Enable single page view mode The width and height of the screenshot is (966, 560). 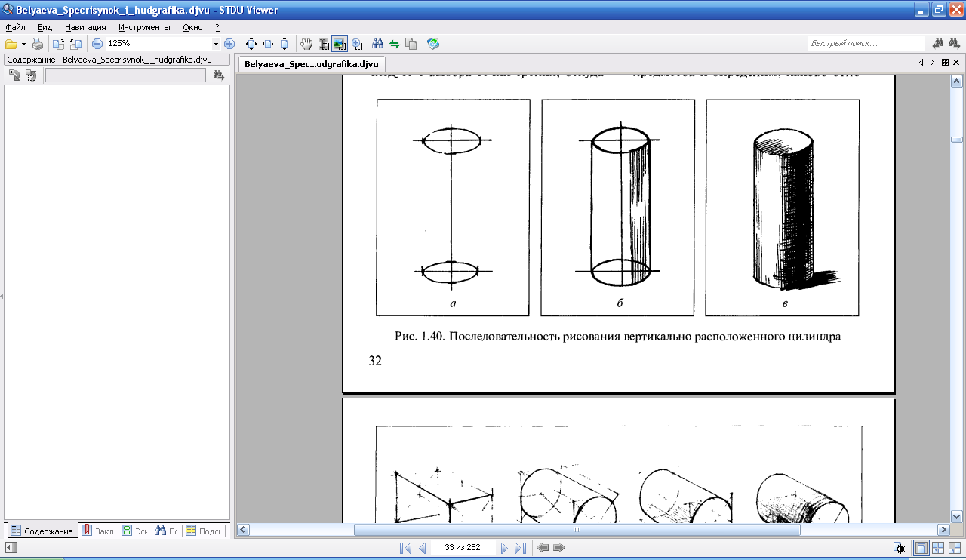tap(921, 549)
